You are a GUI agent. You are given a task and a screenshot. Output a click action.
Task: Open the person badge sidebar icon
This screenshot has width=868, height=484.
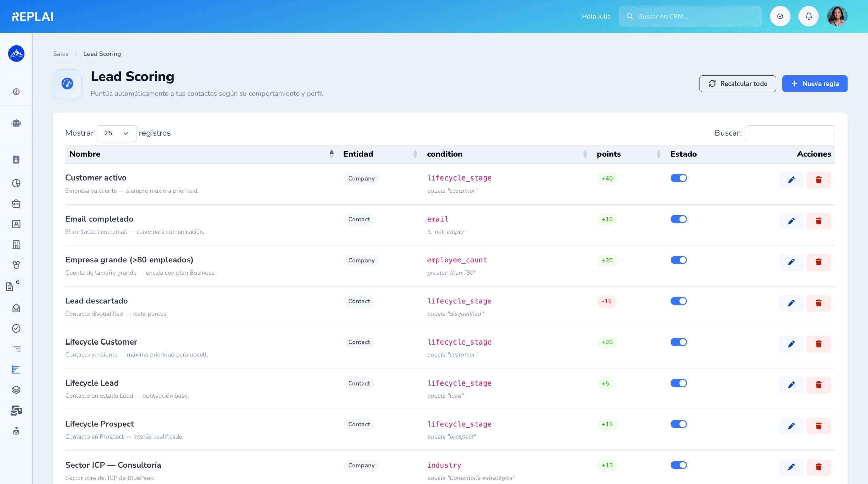pos(16,224)
